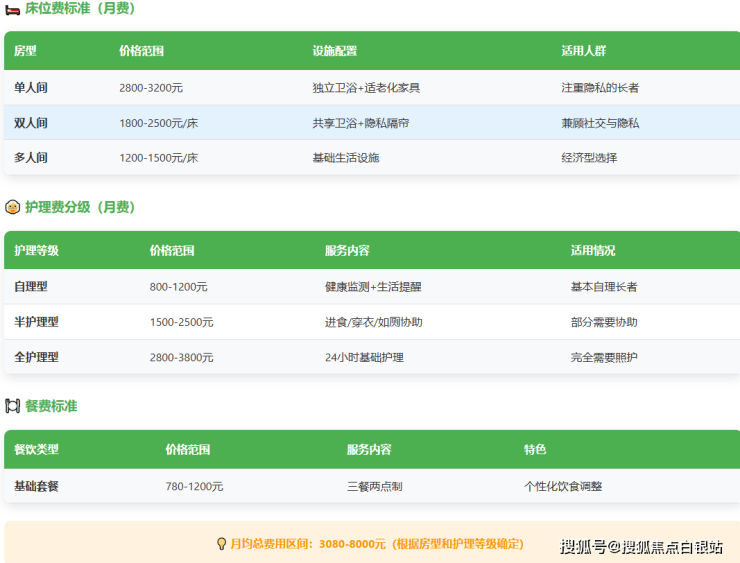Click the 全护理型 row label
740x563 pixels.
(x=36, y=357)
